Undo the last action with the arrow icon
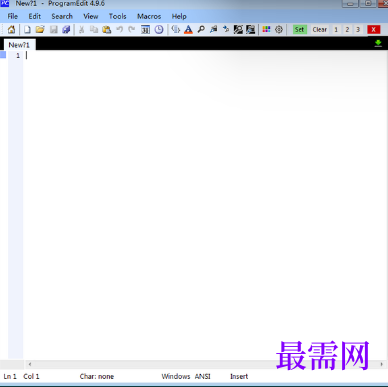The width and height of the screenshot is (388, 387). point(119,30)
